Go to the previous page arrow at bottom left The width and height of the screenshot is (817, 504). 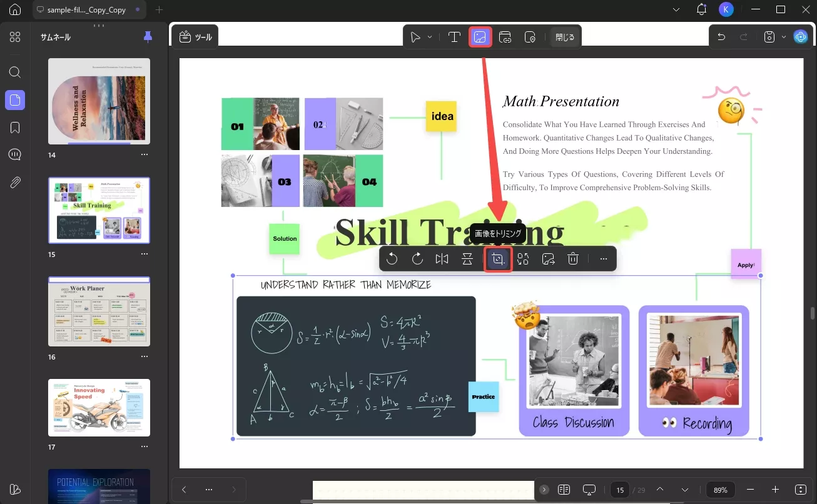184,490
